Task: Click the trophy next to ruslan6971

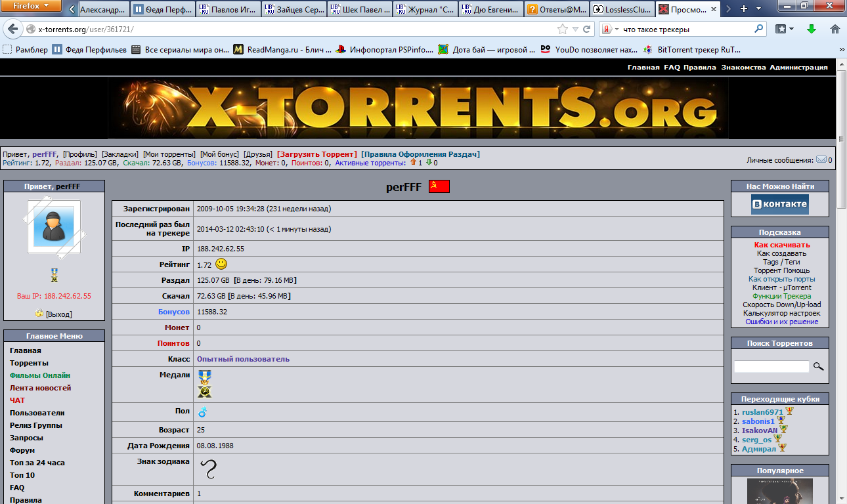Action: coord(789,411)
